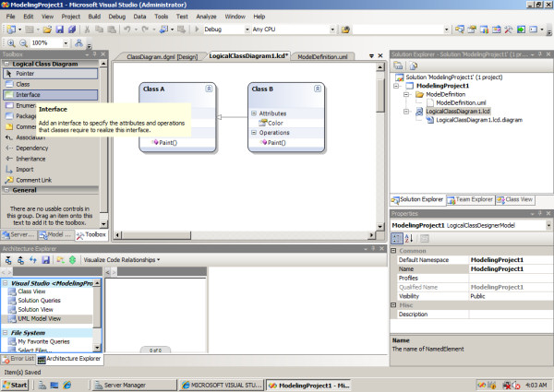Click Save icon in Architecture Explorer toolbar
Viewport: 554px width, 392px height.
pos(45,260)
